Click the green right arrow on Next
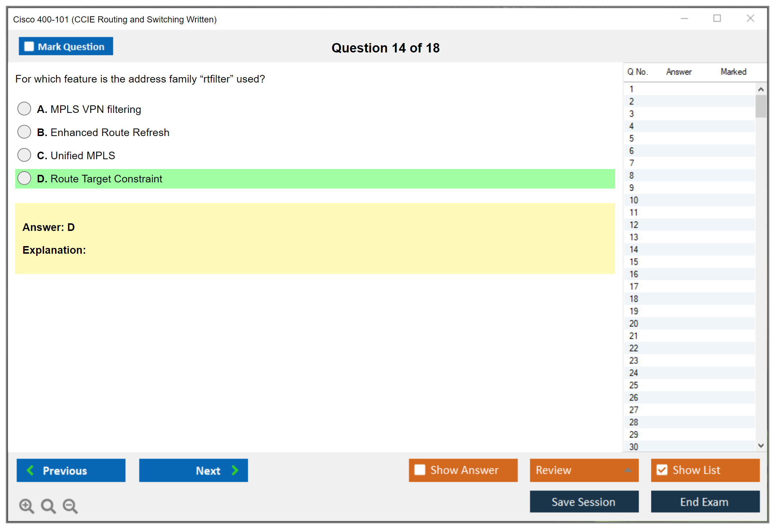This screenshot has height=532, width=778. tap(235, 470)
